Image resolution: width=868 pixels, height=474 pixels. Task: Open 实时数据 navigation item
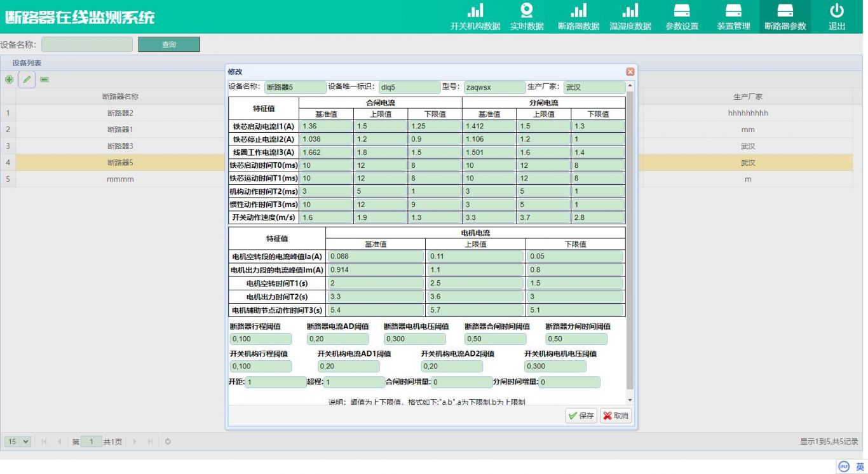click(527, 17)
